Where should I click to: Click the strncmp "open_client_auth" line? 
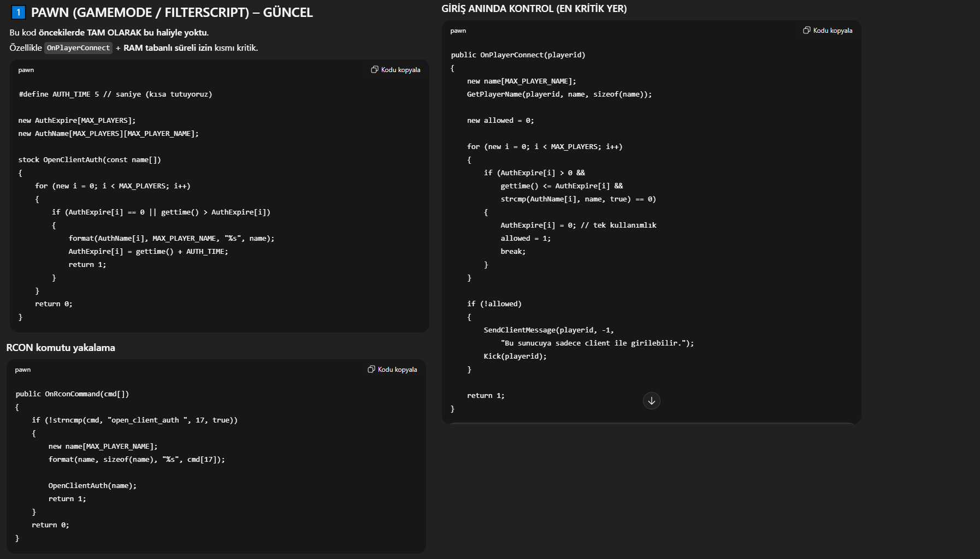point(135,420)
